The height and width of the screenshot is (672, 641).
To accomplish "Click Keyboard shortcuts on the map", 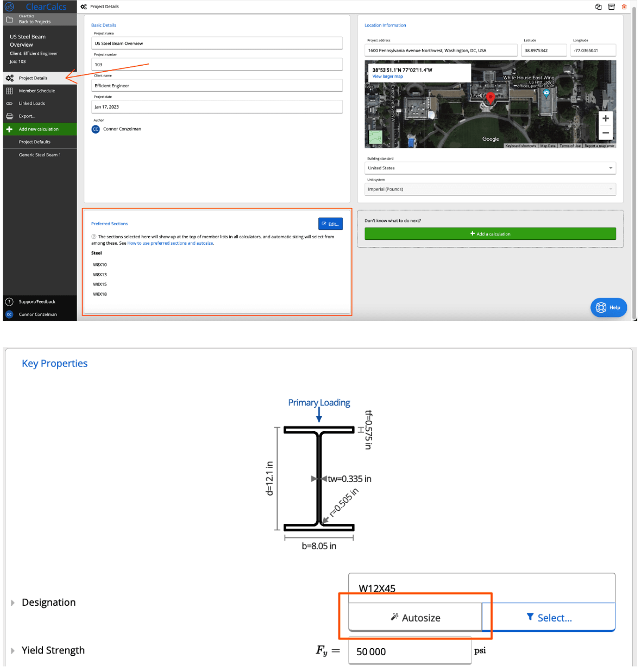I will pyautogui.click(x=521, y=146).
